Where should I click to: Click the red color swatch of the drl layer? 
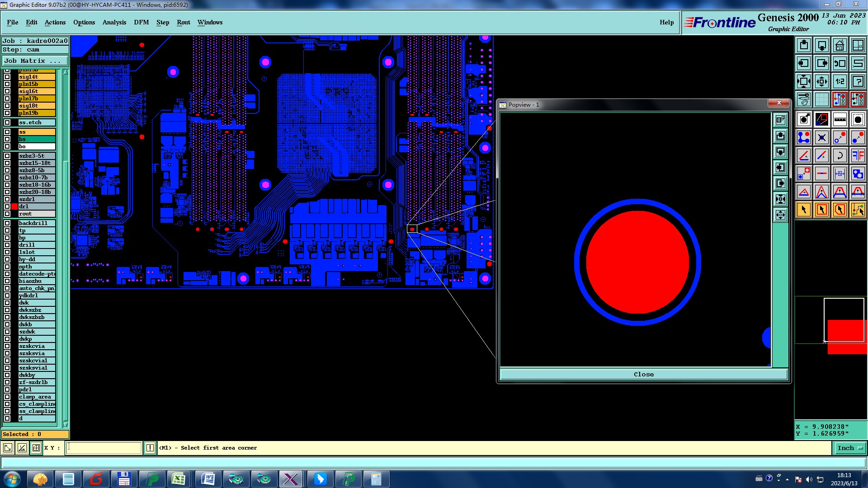pos(14,206)
